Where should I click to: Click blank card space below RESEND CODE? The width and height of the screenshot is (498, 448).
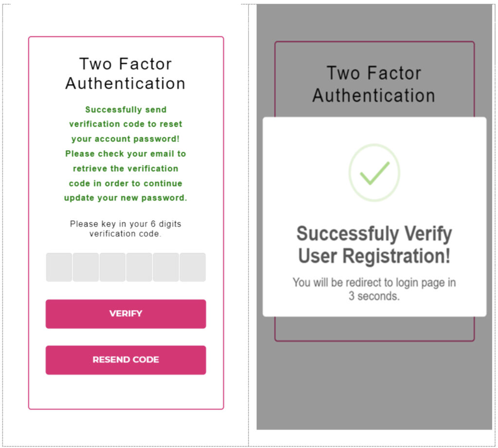125,392
